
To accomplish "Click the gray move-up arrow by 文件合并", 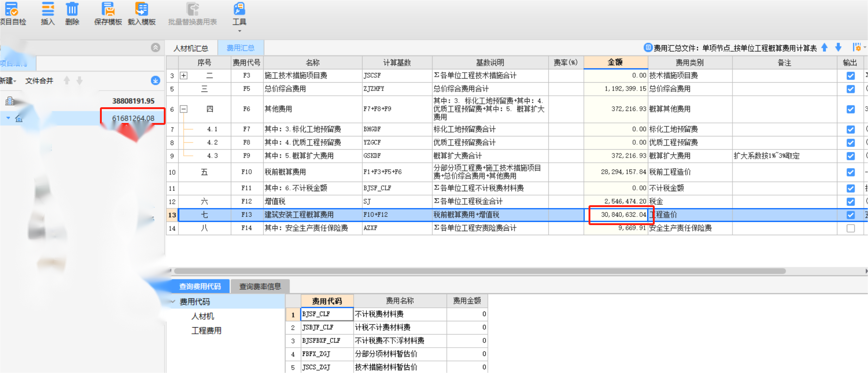I will tap(67, 80).
